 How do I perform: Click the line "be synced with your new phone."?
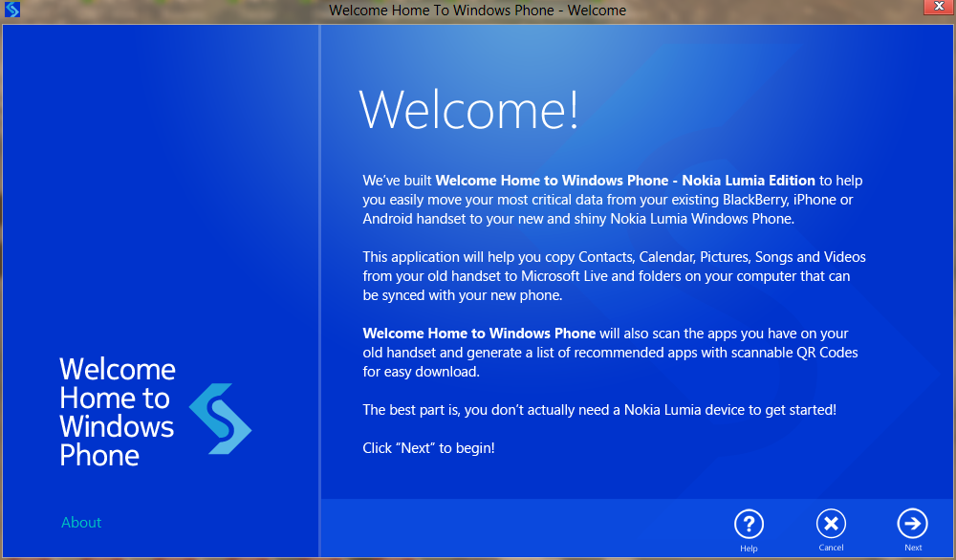coord(462,295)
